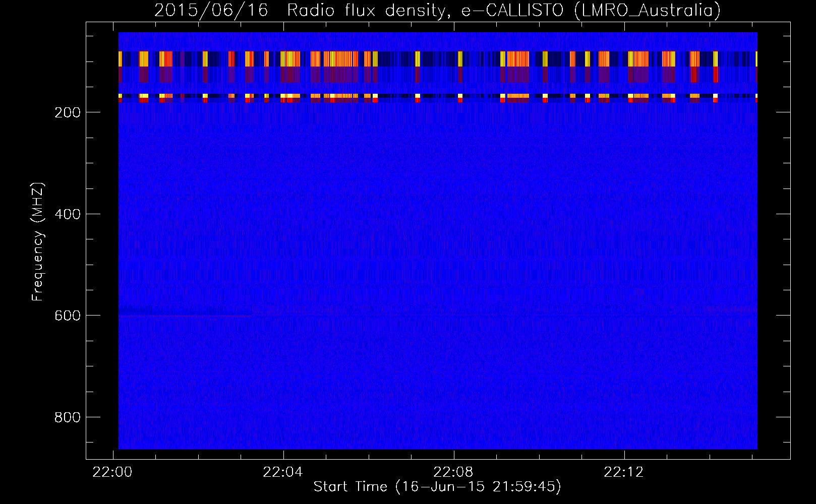
Task: Click the 'Start Time (16-Jun-15 21:59:45)' label
Action: point(437,487)
